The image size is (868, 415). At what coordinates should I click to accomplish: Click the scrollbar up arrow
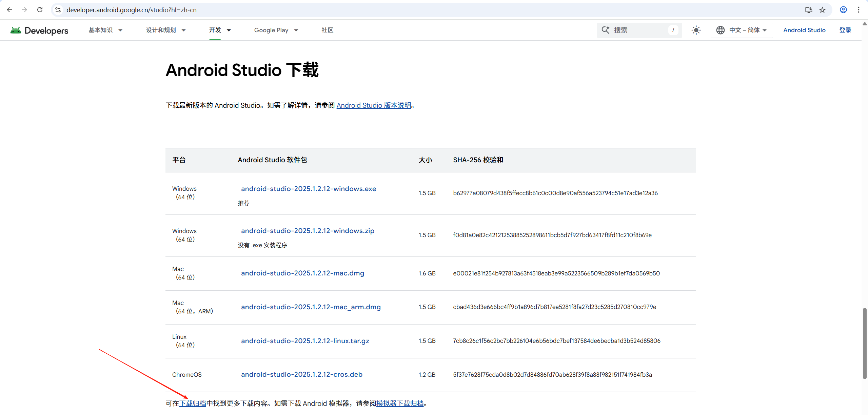[865, 24]
